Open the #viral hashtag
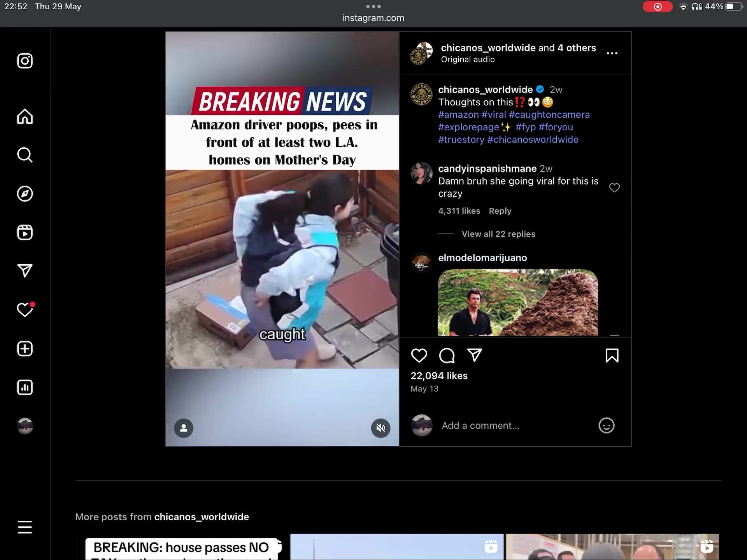Viewport: 747px width, 560px height. coord(494,115)
